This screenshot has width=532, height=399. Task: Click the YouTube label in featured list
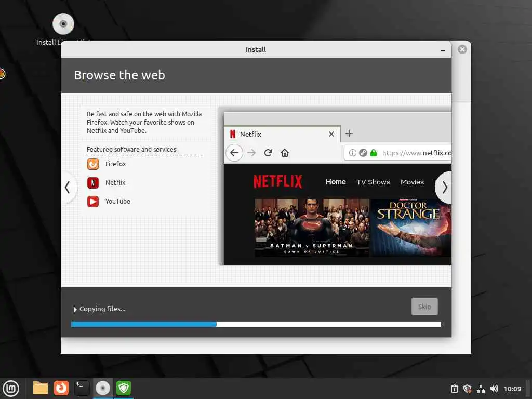pos(118,201)
